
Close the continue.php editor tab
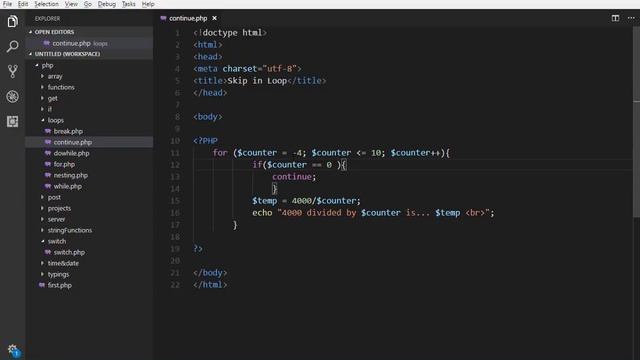[x=214, y=18]
